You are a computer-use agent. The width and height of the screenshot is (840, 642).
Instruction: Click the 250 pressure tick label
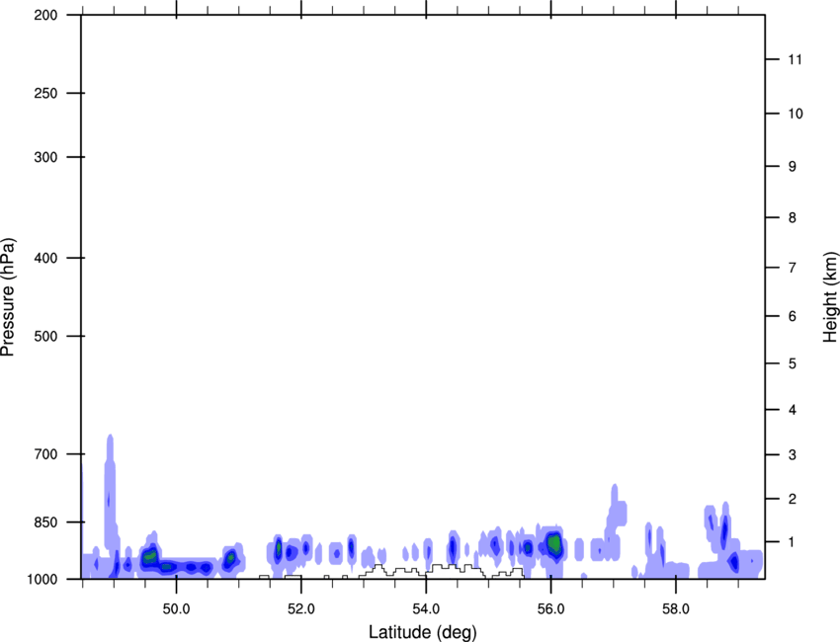(45, 93)
